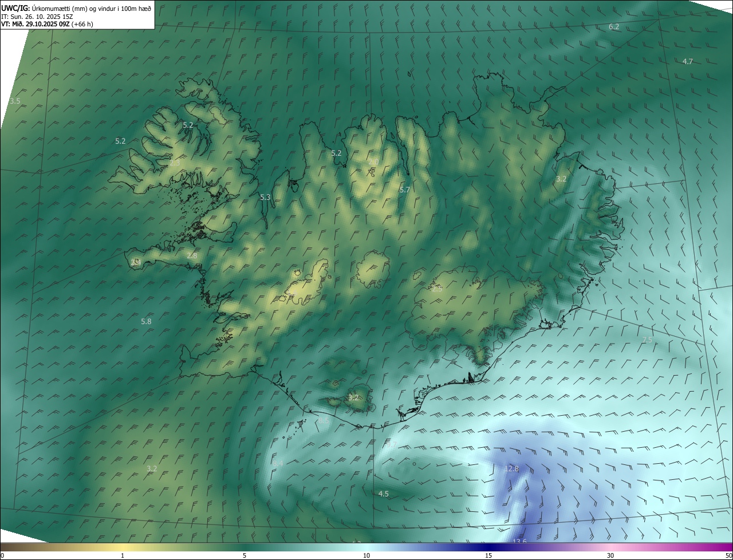Screen dimensions: 733x560
Task: Click the colorbar tick label "0"
Action: pyautogui.click(x=2, y=555)
